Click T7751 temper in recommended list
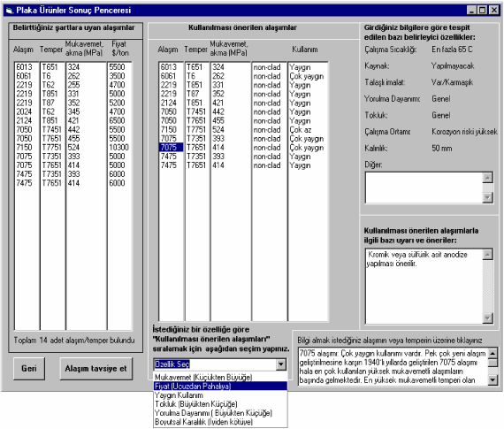This screenshot has width=504, height=429. pyautogui.click(x=195, y=130)
